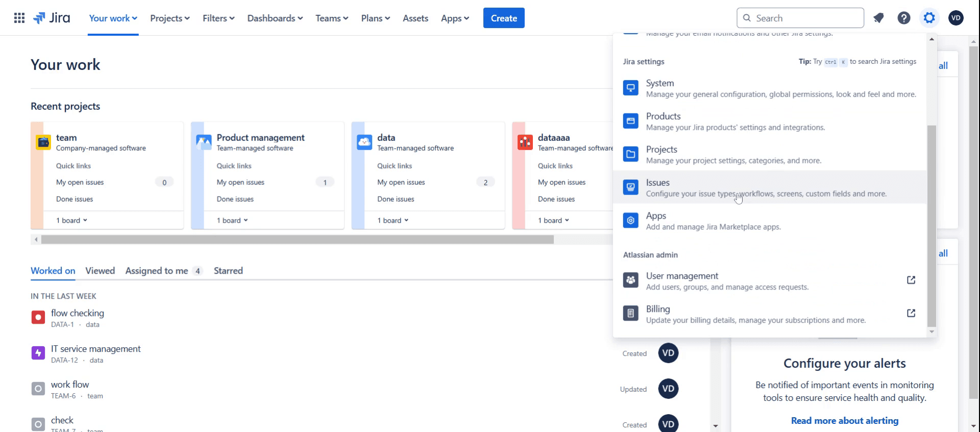Click the User management icon
The width and height of the screenshot is (980, 432).
(x=631, y=280)
